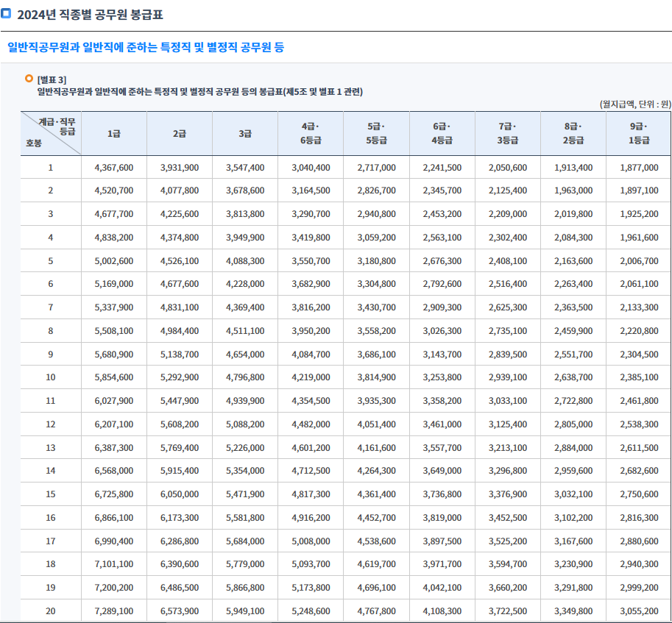This screenshot has height=623, width=672.
Task: Select cell value 4,042,100
Action: pos(442,588)
